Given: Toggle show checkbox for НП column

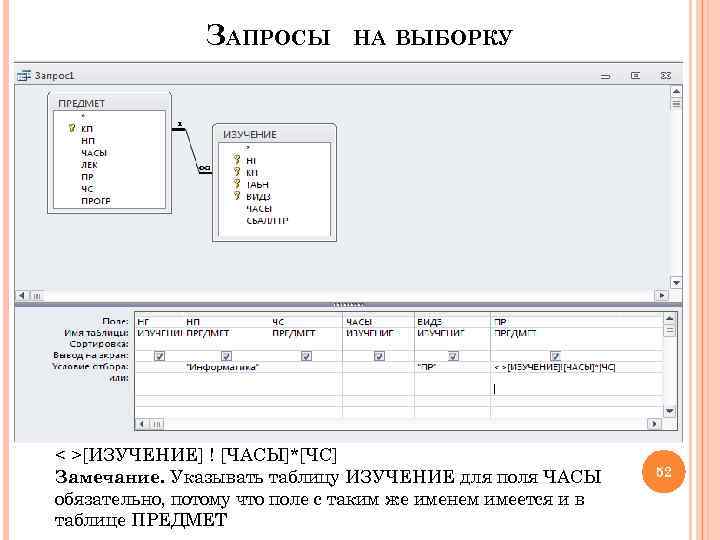Looking at the screenshot, I should (x=226, y=356).
